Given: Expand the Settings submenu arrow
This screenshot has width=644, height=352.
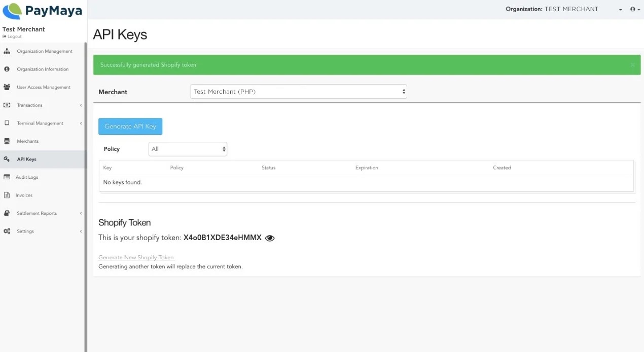Looking at the screenshot, I should pos(81,231).
